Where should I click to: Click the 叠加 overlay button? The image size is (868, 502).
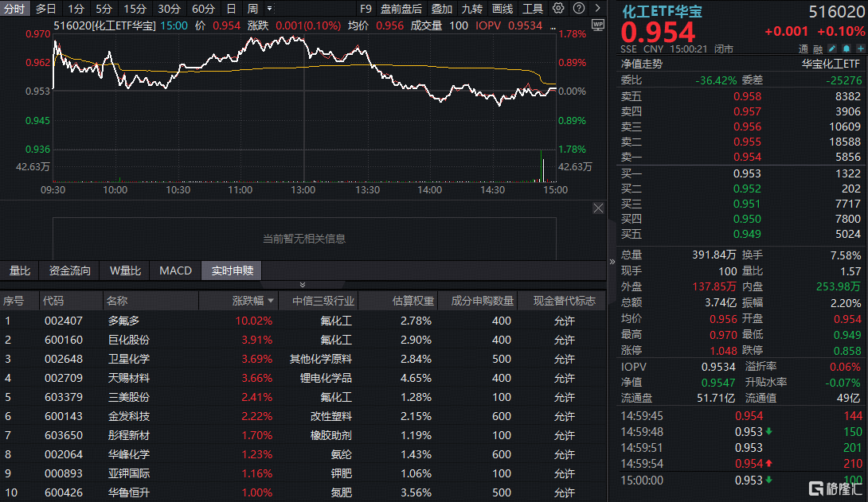442,9
